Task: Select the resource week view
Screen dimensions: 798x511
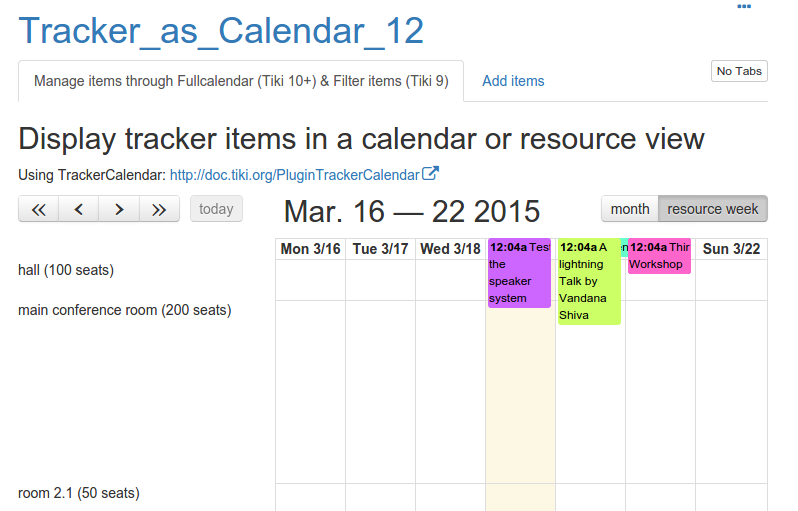Action: (x=712, y=209)
